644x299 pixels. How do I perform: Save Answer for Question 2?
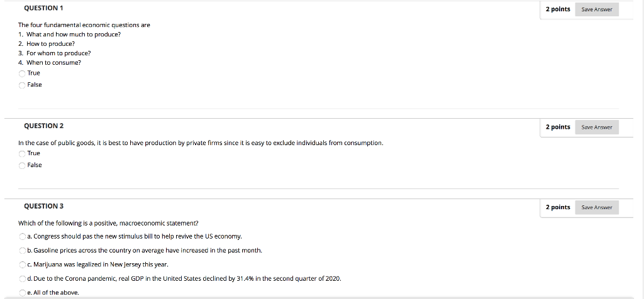tap(597, 127)
